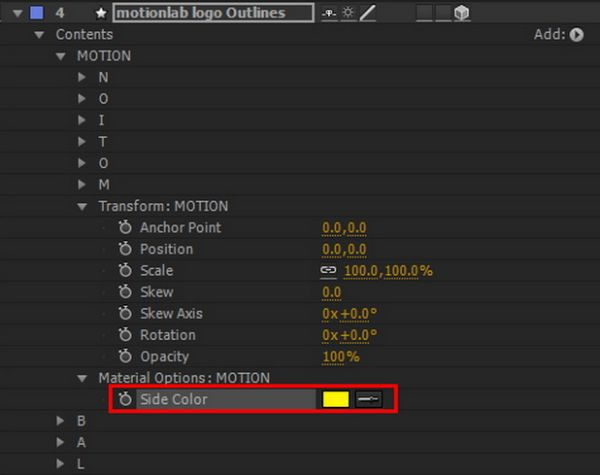
Task: Expand the M shape group
Action: click(x=82, y=184)
